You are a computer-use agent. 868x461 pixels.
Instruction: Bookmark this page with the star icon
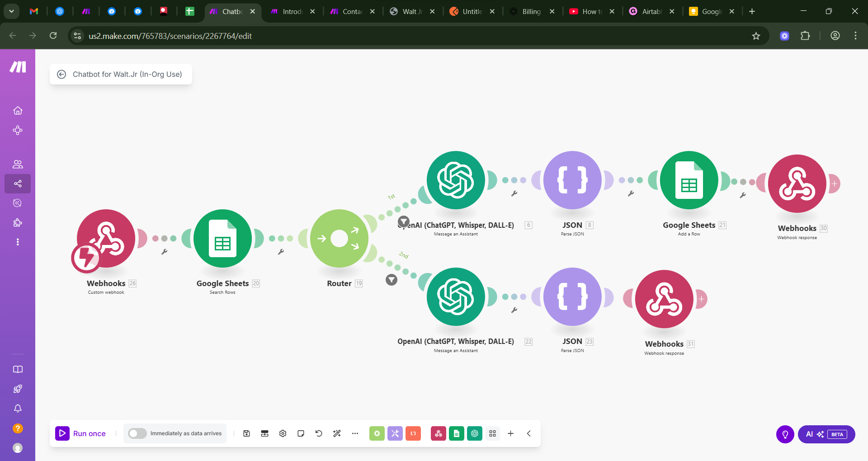tap(756, 36)
